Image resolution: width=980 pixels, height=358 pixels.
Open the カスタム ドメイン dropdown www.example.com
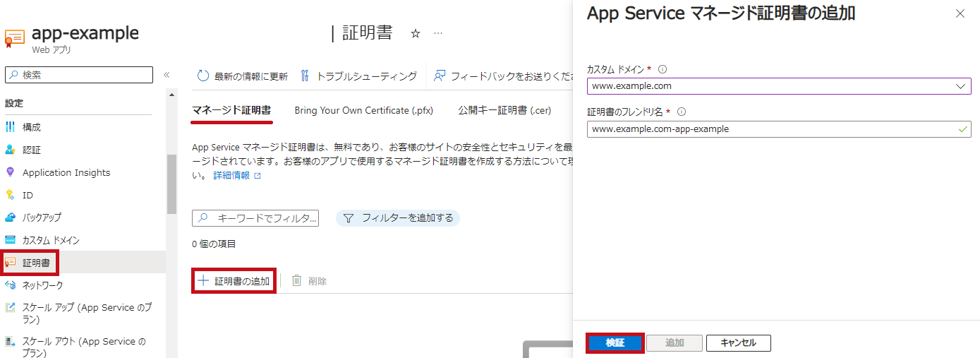point(779,86)
